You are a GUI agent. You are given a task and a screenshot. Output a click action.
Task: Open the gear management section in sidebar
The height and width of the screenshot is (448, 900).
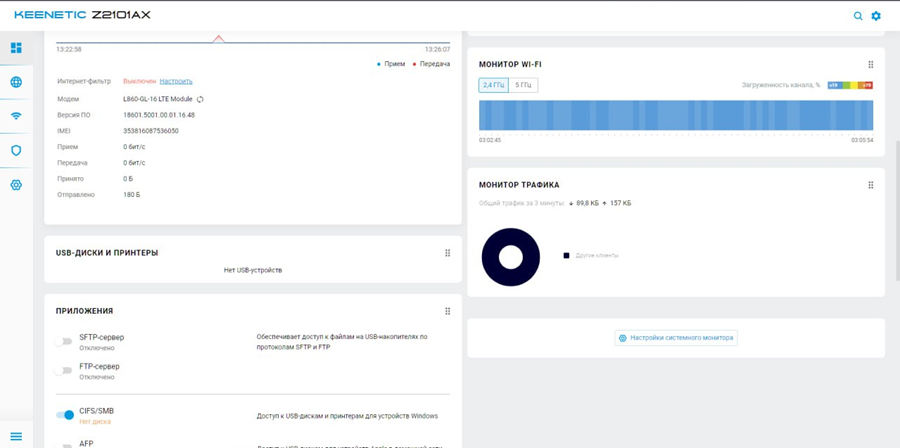click(x=16, y=185)
